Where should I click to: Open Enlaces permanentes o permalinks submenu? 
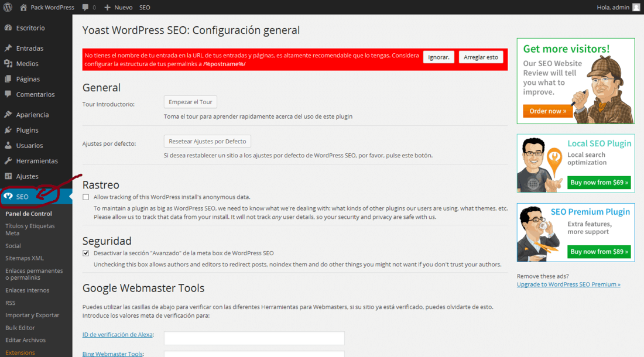pos(34,274)
